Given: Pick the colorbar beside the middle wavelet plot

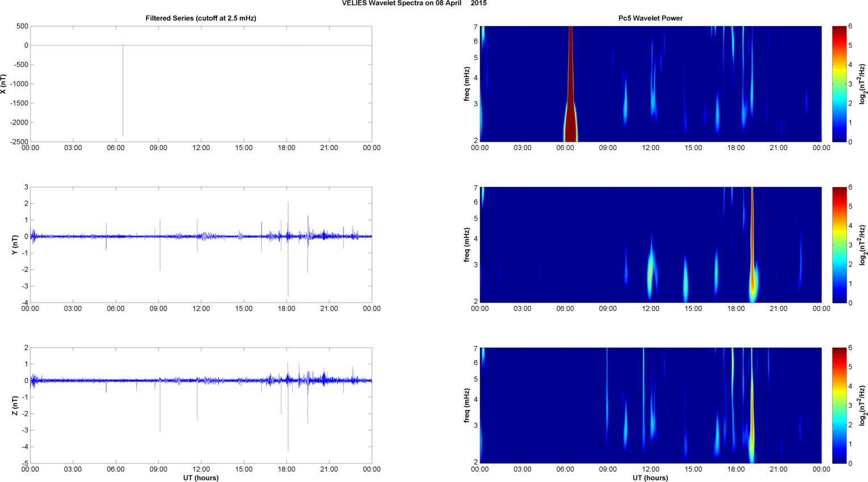Looking at the screenshot, I should pyautogui.click(x=839, y=245).
